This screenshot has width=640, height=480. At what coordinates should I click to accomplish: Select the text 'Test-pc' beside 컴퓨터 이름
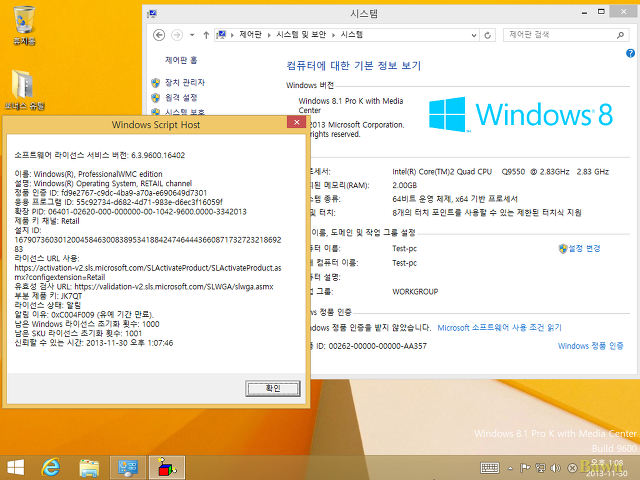point(404,249)
